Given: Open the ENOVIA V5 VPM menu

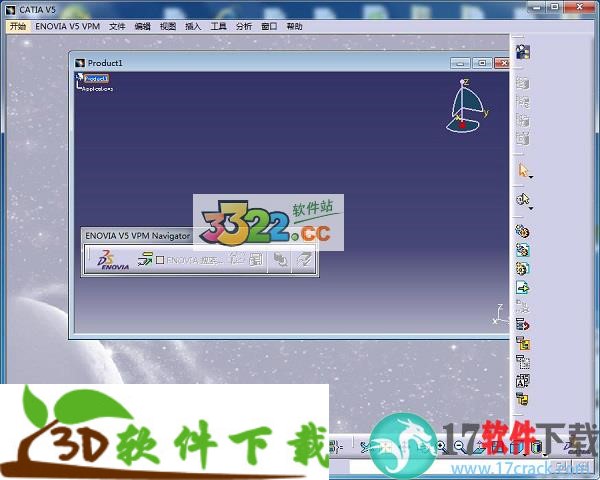Looking at the screenshot, I should pos(67,26).
